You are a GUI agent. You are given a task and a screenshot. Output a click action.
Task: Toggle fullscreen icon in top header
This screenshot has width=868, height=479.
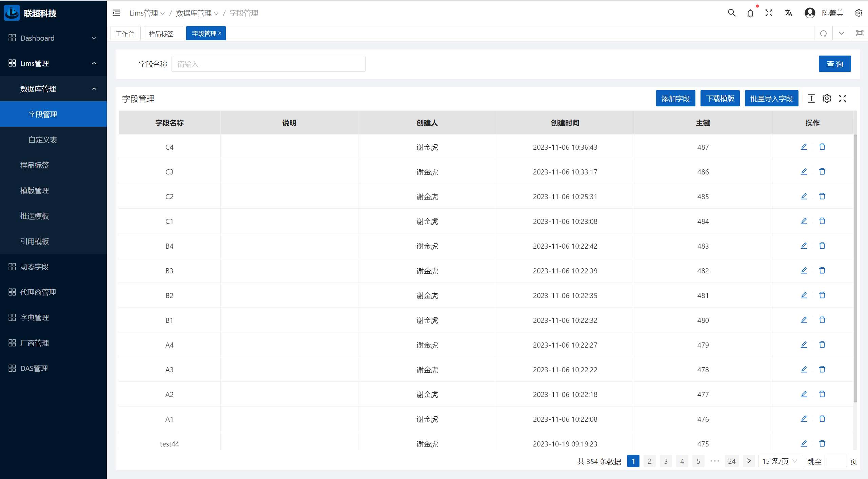coord(769,13)
